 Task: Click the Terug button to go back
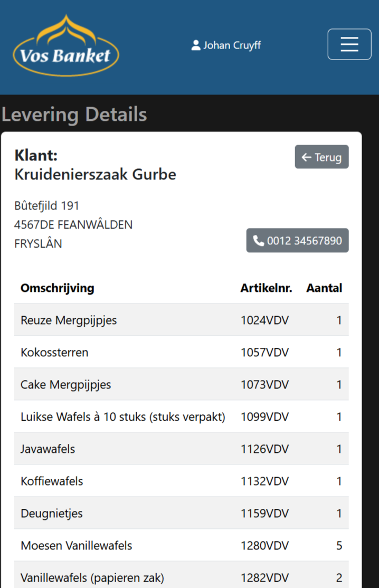(x=321, y=157)
